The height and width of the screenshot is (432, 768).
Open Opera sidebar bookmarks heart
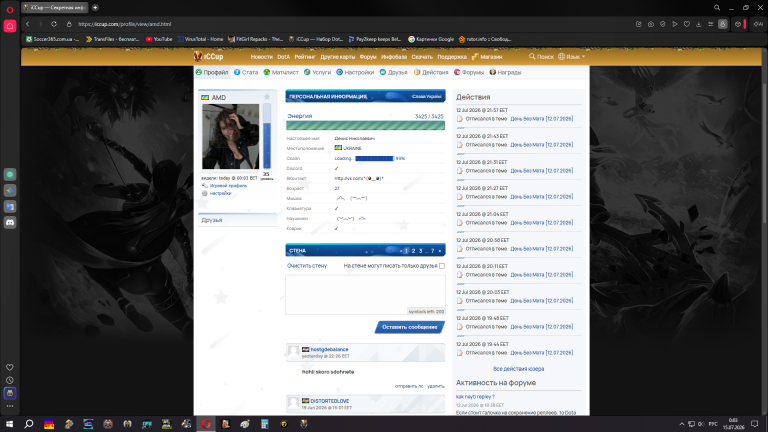(10, 367)
